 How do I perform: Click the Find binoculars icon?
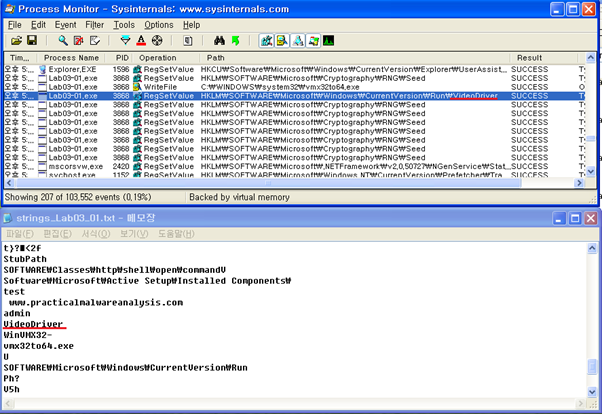tap(219, 40)
